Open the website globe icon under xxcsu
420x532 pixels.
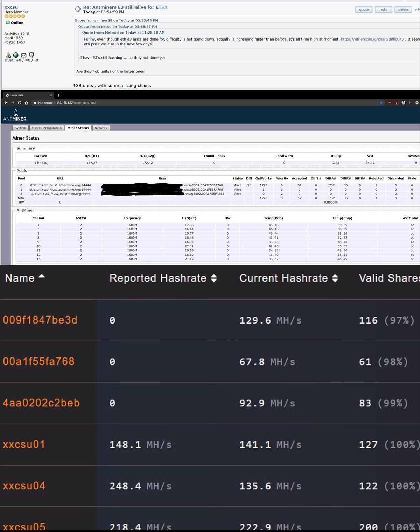click(x=16, y=55)
